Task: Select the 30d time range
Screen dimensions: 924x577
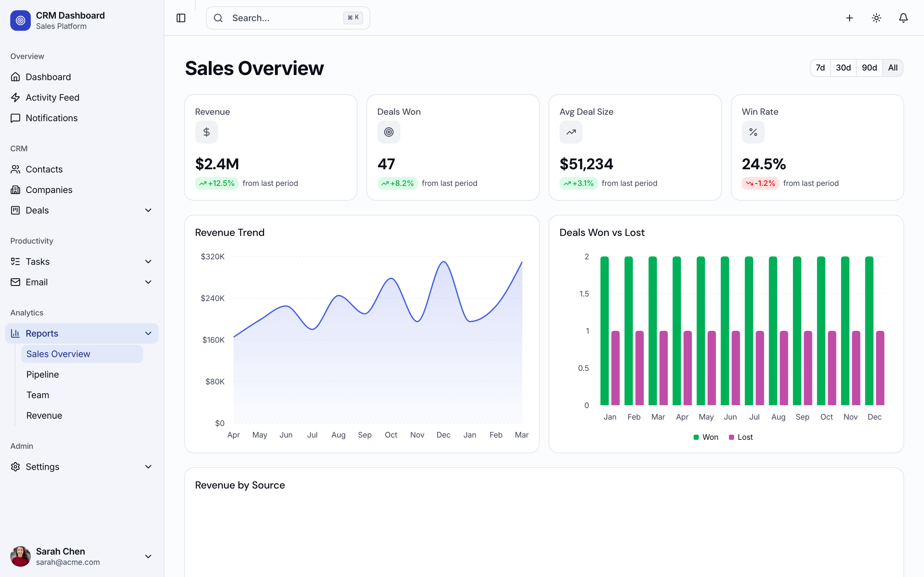Action: click(843, 68)
